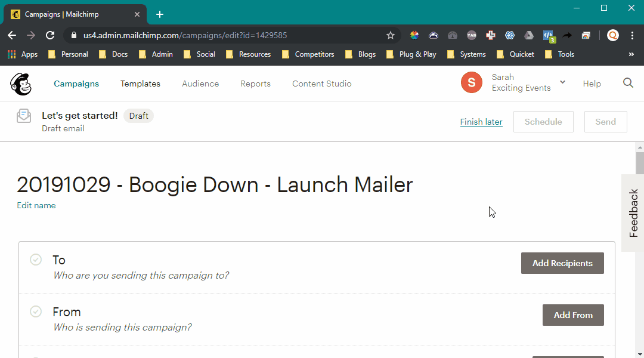Open the Resources bookmarks folder
Viewport: 644px width, 358px height.
tap(249, 54)
